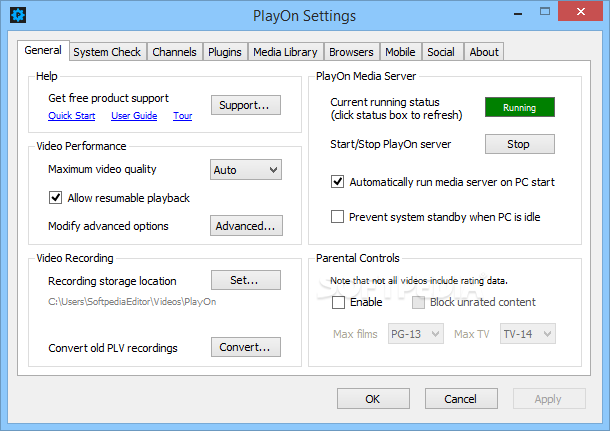Screen dimensions: 610x431
Task: Maximize the PlayOn Settings window
Action: [545, 12]
